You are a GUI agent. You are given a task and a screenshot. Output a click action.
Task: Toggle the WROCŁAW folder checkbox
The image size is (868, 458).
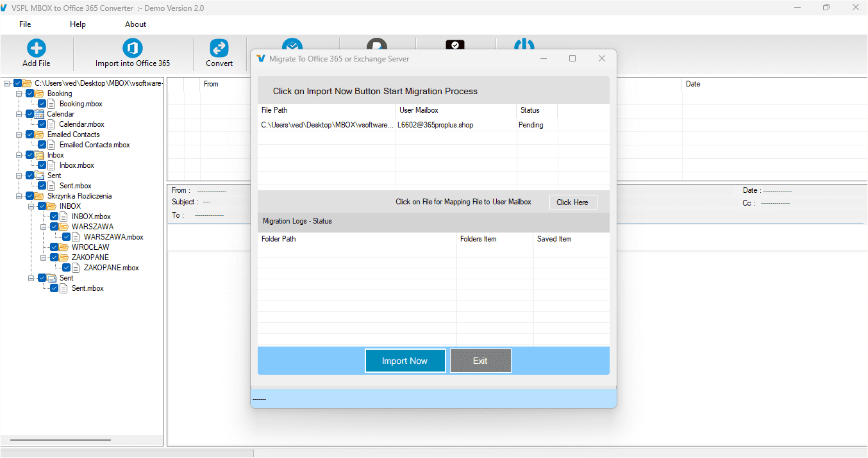(x=54, y=247)
